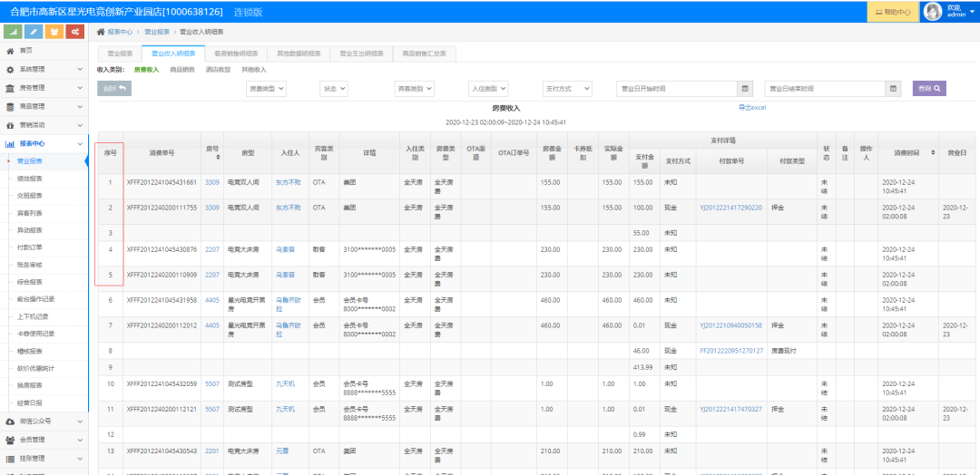Open 宾客列表 in the sidebar
This screenshot has height=475, width=980.
(x=29, y=213)
